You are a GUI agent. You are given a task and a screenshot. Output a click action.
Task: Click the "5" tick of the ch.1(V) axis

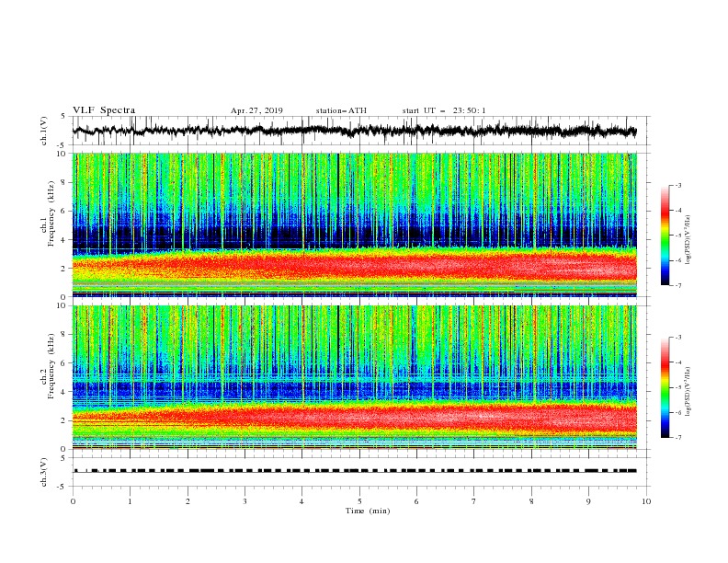click(64, 117)
